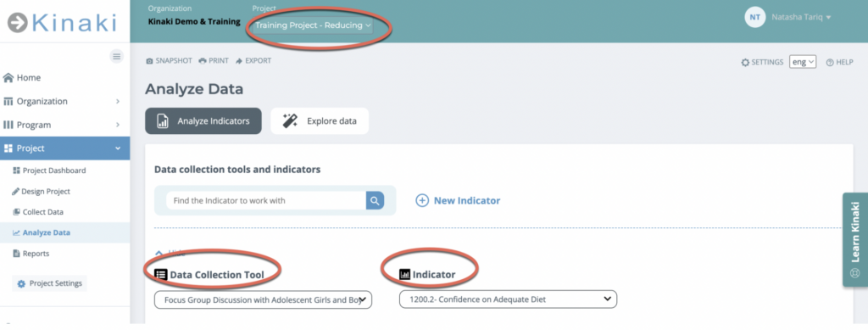868x330 pixels.
Task: Open the Indicator dropdown
Action: tap(508, 299)
